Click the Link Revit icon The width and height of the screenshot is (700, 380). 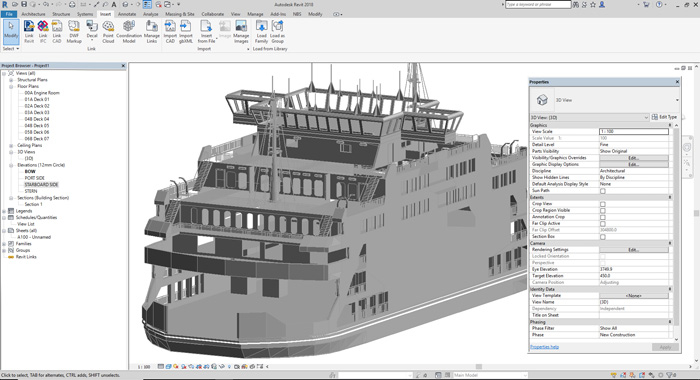point(29,32)
